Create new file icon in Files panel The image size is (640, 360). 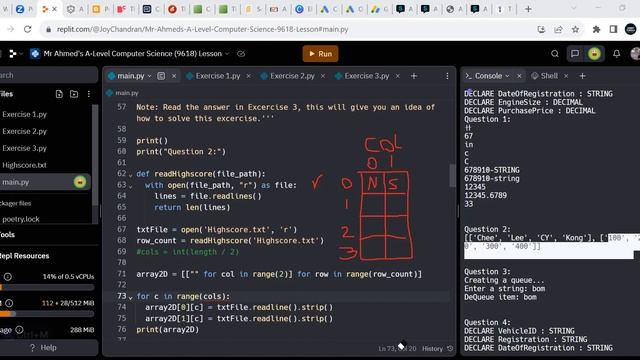coord(59,94)
